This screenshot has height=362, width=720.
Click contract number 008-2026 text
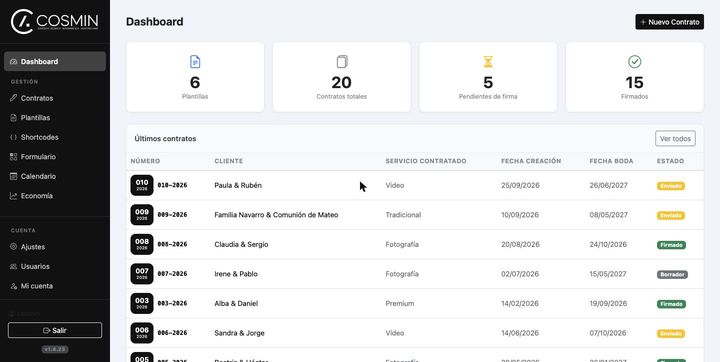[172, 244]
